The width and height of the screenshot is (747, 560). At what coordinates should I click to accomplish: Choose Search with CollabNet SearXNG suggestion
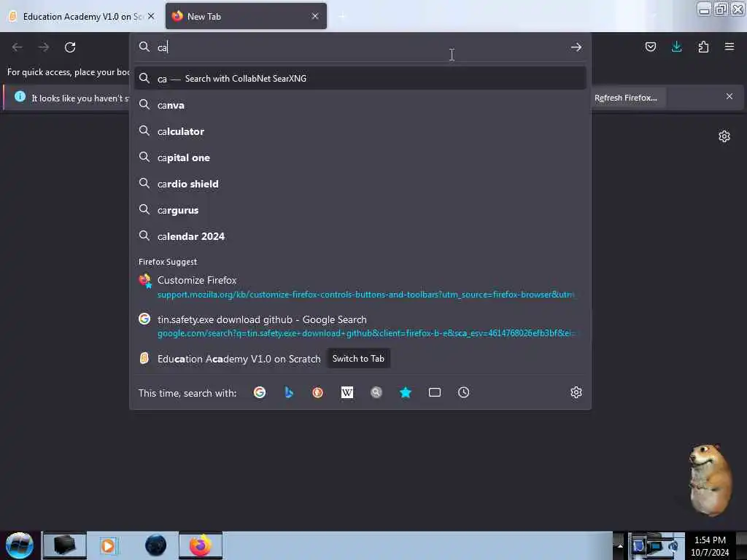[360, 79]
